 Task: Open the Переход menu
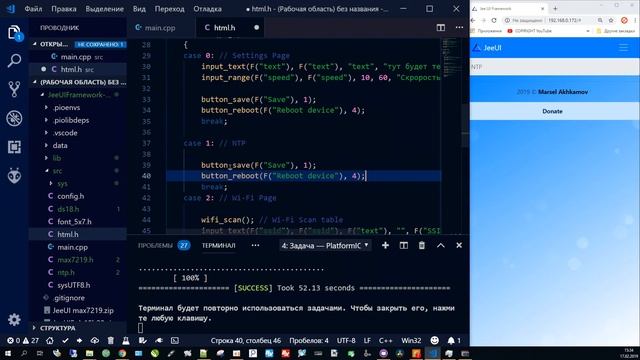pyautogui.click(x=169, y=9)
